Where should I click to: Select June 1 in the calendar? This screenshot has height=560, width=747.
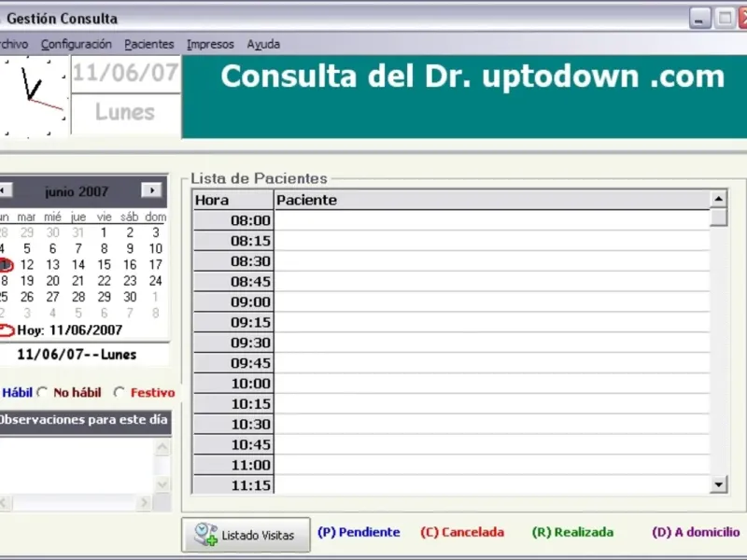104,232
